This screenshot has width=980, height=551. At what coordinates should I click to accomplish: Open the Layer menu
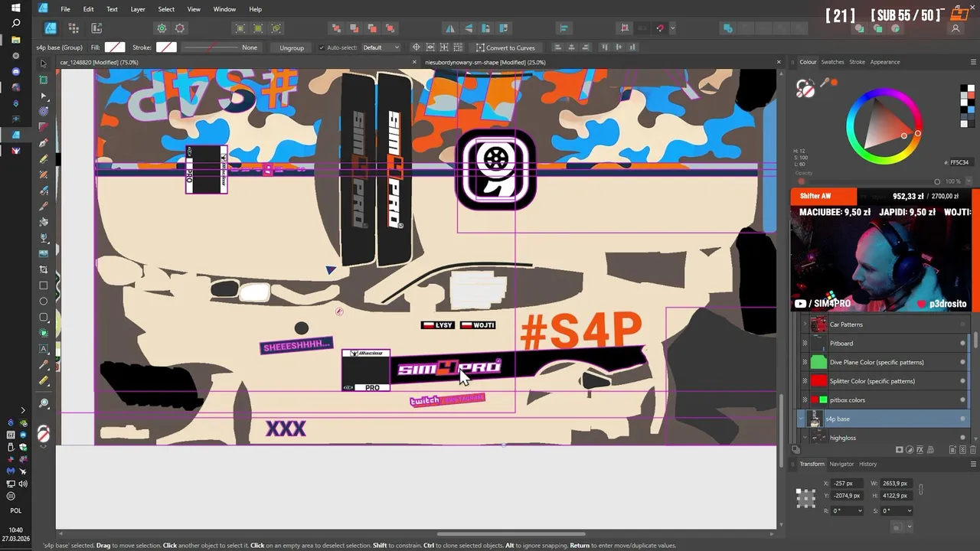click(x=138, y=9)
